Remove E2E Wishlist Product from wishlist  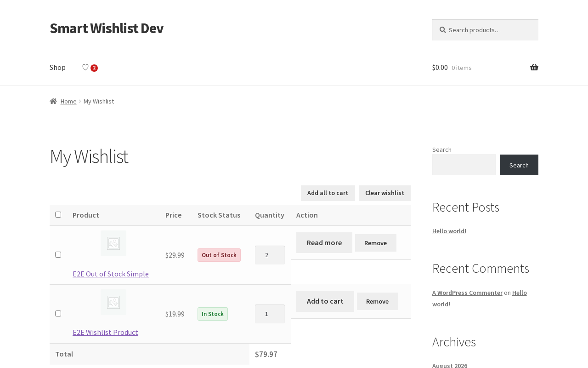pyautogui.click(x=378, y=301)
